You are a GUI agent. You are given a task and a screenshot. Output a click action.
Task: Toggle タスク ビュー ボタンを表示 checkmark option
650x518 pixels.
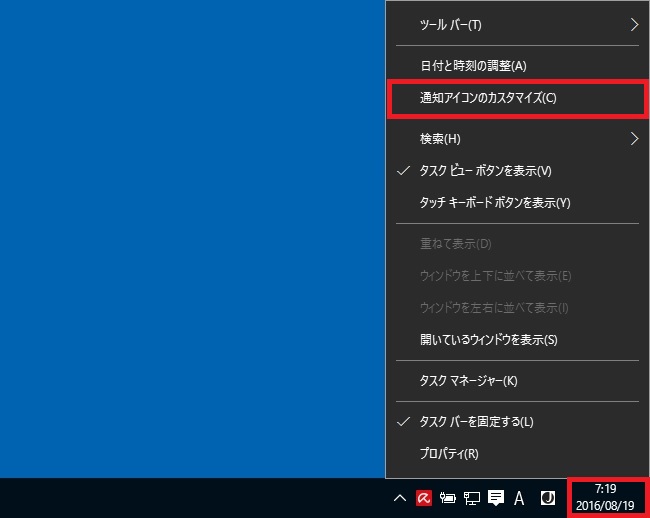click(485, 171)
